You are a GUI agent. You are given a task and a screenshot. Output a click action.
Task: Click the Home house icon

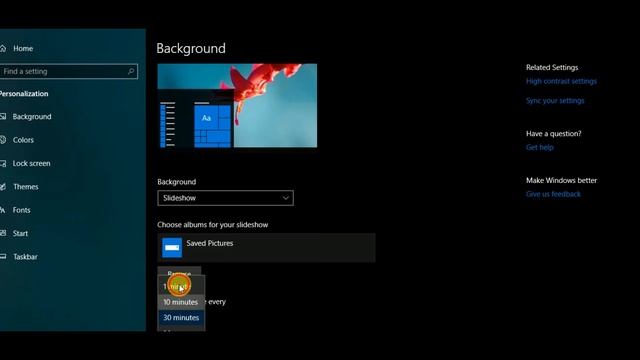pos(3,49)
